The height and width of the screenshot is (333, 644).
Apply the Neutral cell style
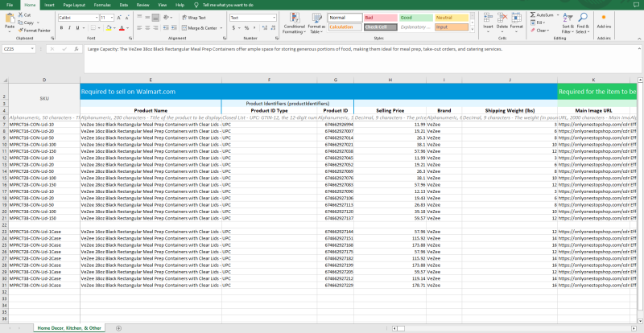(x=452, y=18)
